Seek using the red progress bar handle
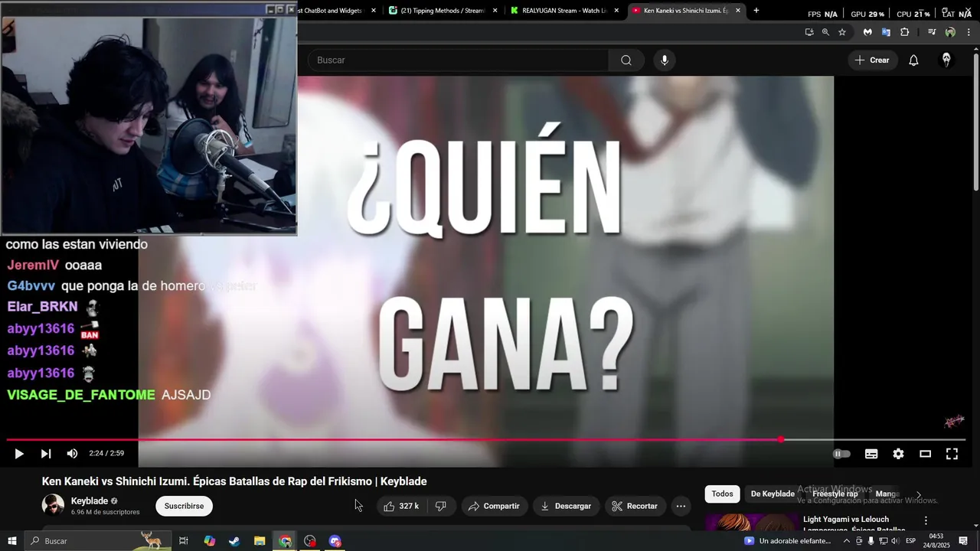This screenshot has width=980, height=551. tap(780, 439)
